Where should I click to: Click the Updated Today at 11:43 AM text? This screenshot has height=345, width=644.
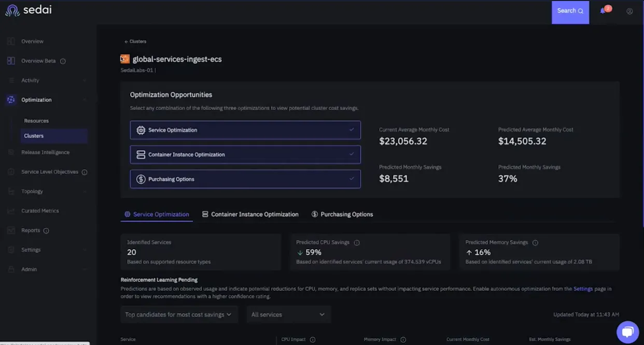(586, 314)
